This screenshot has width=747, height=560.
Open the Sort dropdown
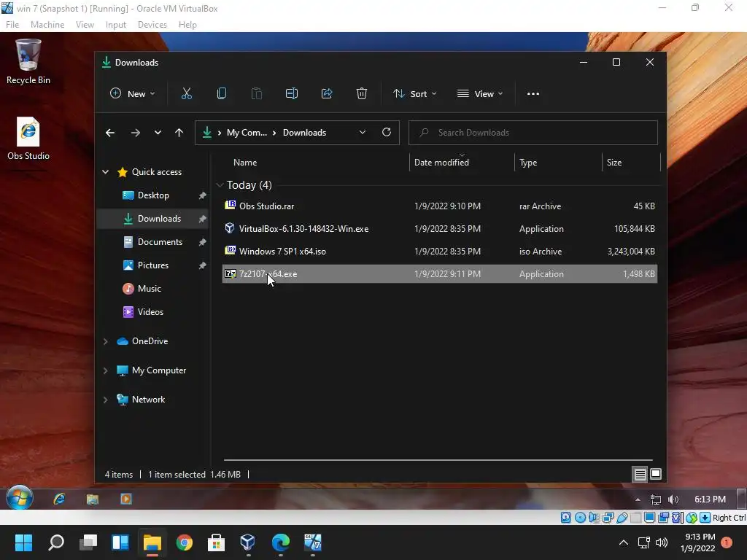(414, 94)
